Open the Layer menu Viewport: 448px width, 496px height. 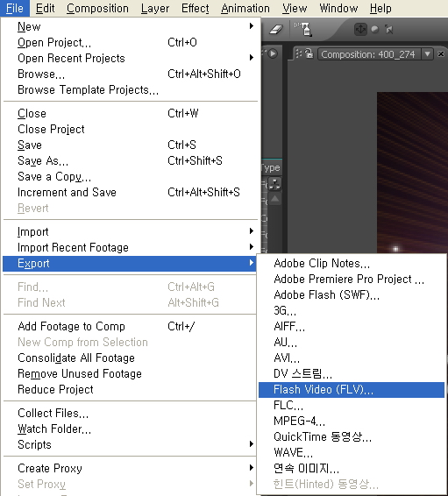point(155,8)
